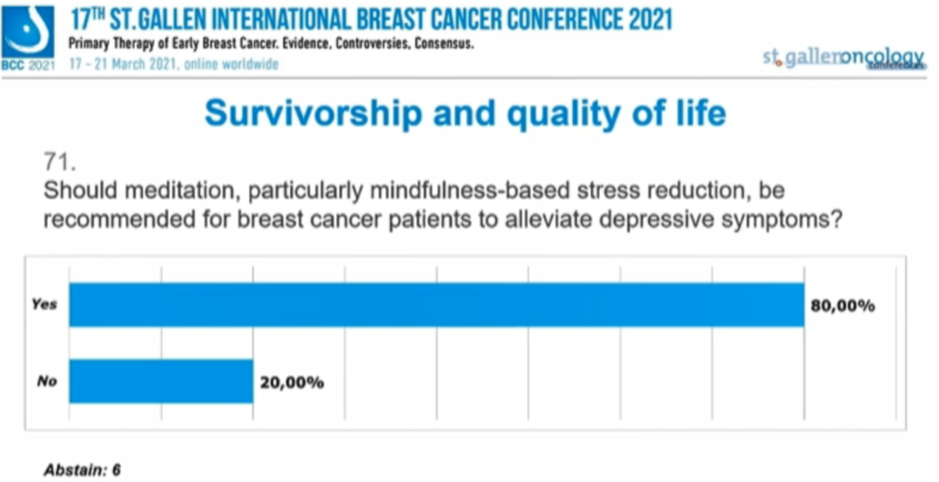Click the BCC 2021 text under logo
Image resolution: width=939 pixels, height=482 pixels.
[x=28, y=64]
